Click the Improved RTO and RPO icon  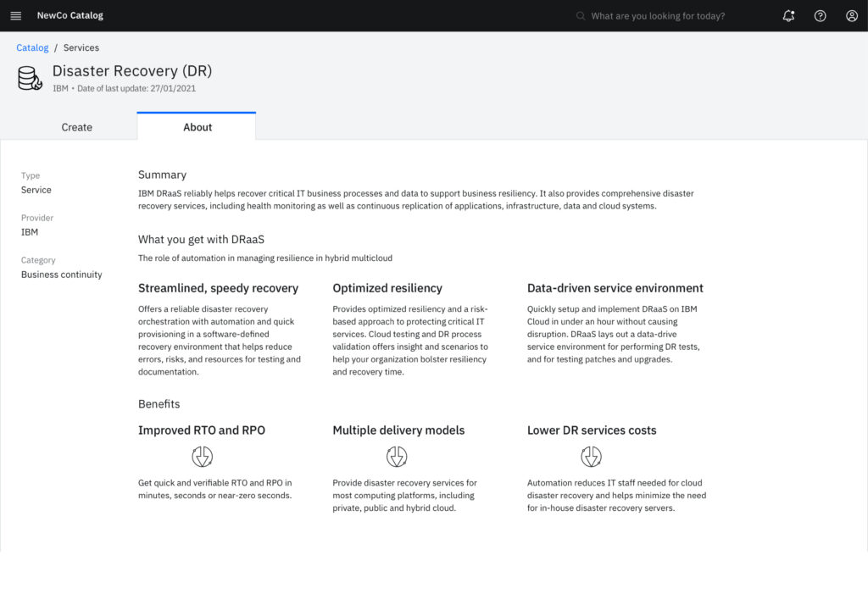click(x=202, y=458)
